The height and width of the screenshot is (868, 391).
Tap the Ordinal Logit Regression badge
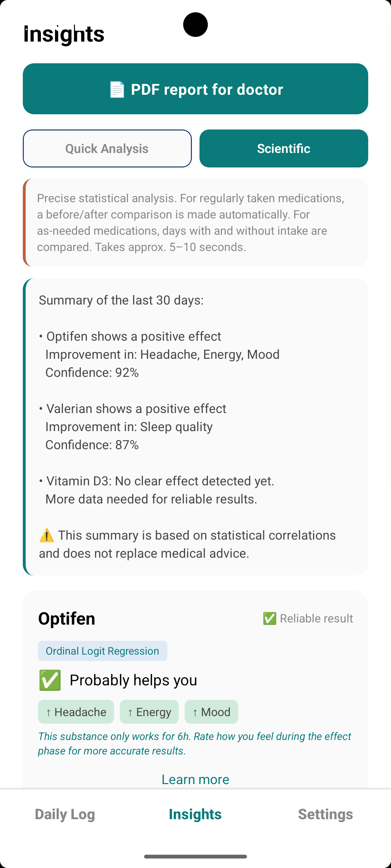coord(102,651)
